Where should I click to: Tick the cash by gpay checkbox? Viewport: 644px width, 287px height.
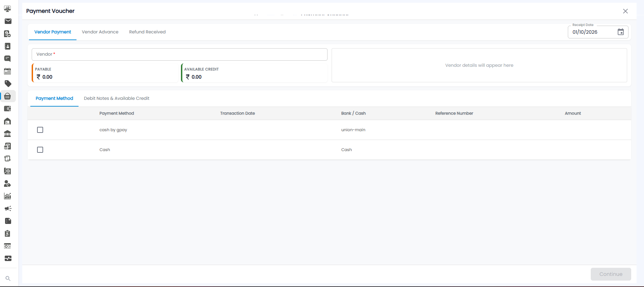click(40, 130)
